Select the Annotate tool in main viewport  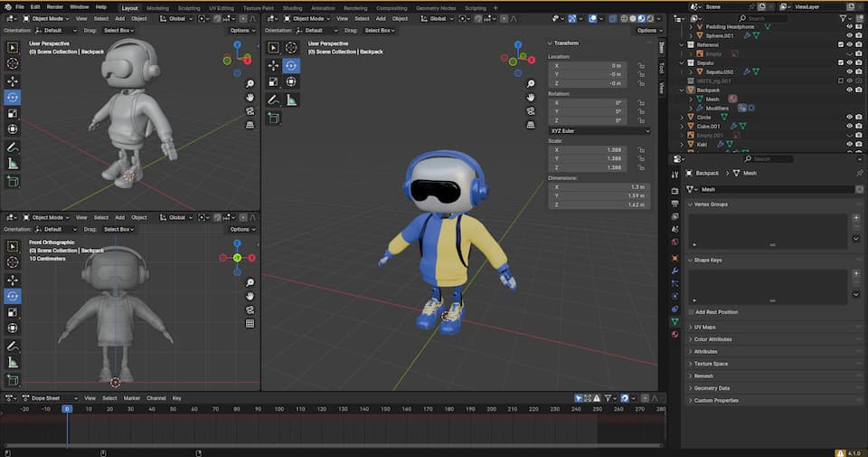(274, 100)
